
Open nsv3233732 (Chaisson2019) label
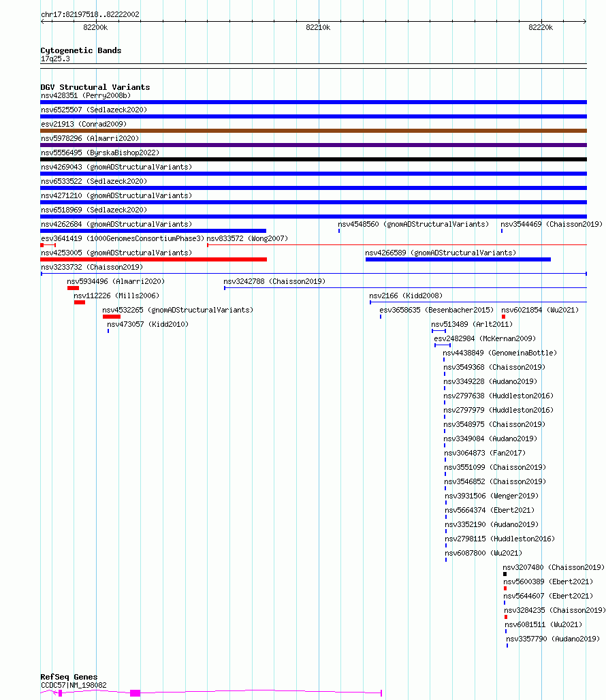pos(92,267)
